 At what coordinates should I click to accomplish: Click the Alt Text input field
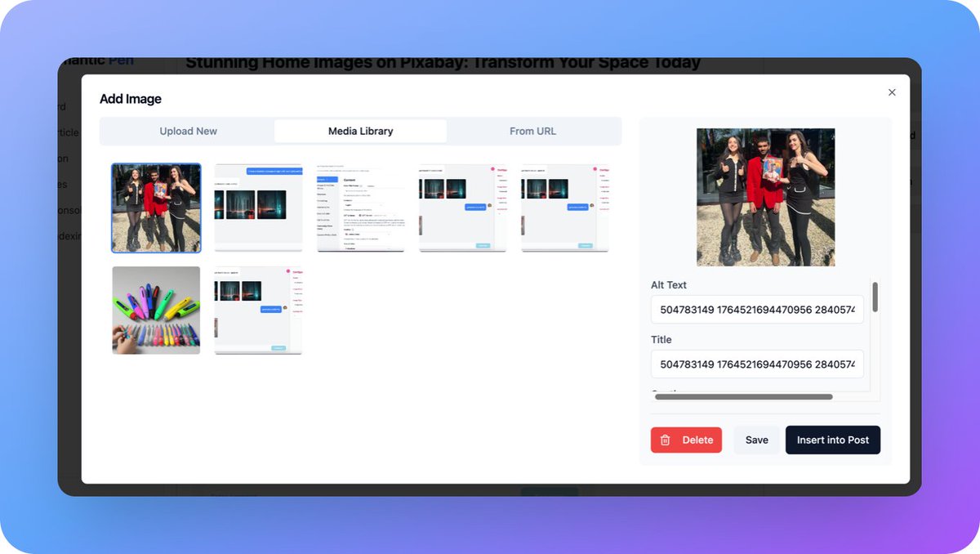pyautogui.click(x=757, y=310)
